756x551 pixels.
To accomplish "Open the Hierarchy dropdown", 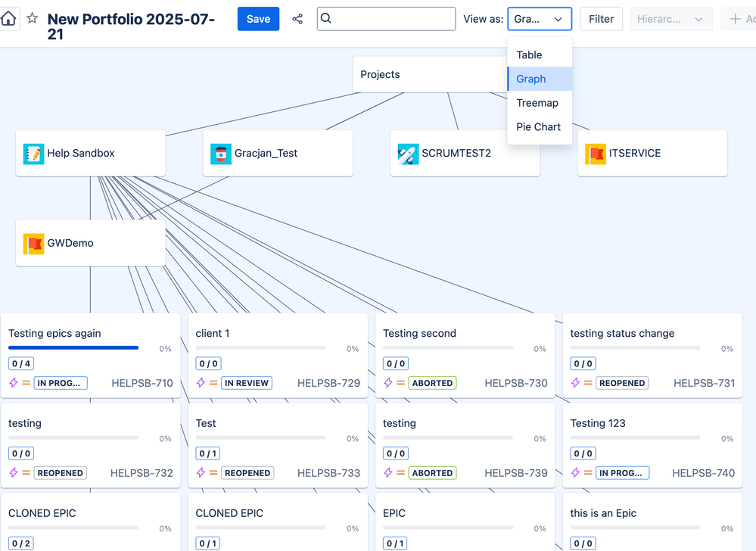I will point(671,19).
